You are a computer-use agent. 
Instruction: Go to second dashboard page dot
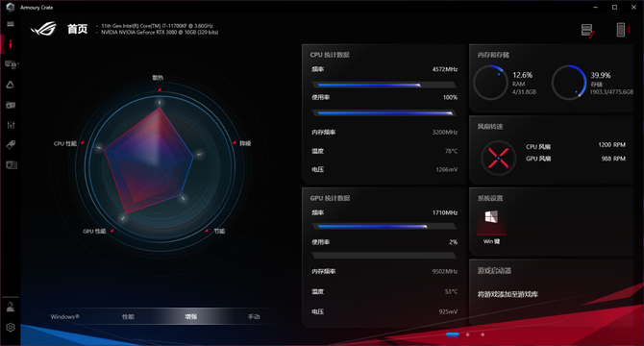(x=467, y=334)
